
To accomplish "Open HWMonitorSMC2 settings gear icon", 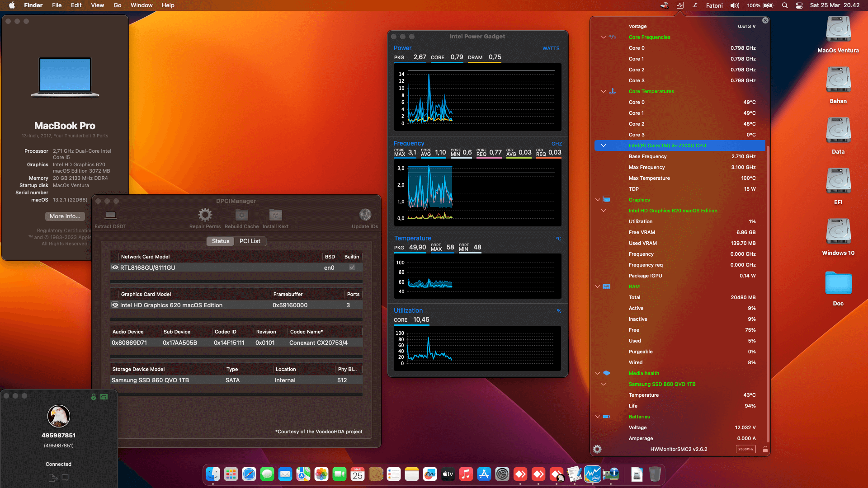I will point(597,449).
